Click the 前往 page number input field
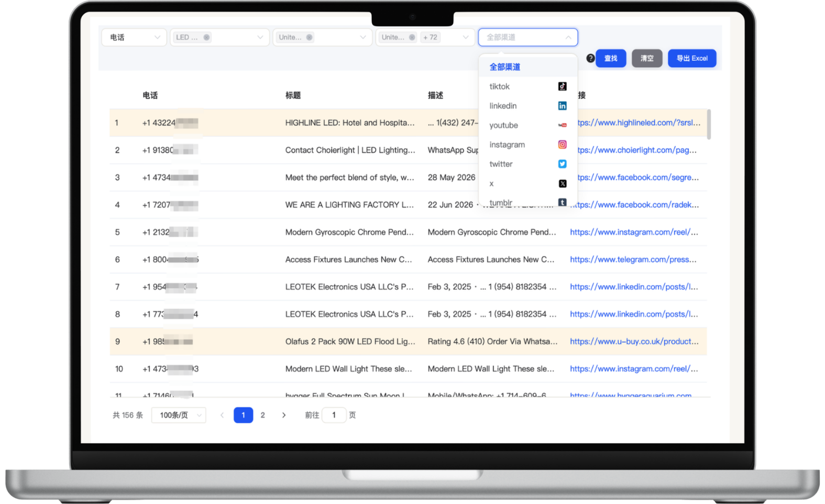 pos(334,415)
